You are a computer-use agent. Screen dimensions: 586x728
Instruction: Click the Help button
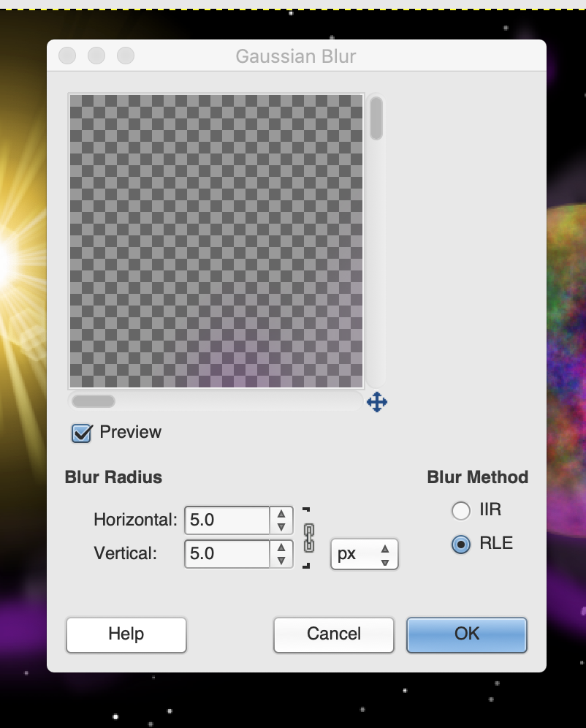tap(126, 634)
